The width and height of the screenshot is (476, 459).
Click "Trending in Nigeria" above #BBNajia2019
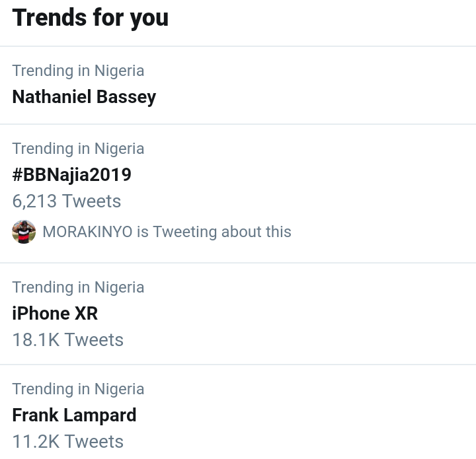pyautogui.click(x=78, y=149)
